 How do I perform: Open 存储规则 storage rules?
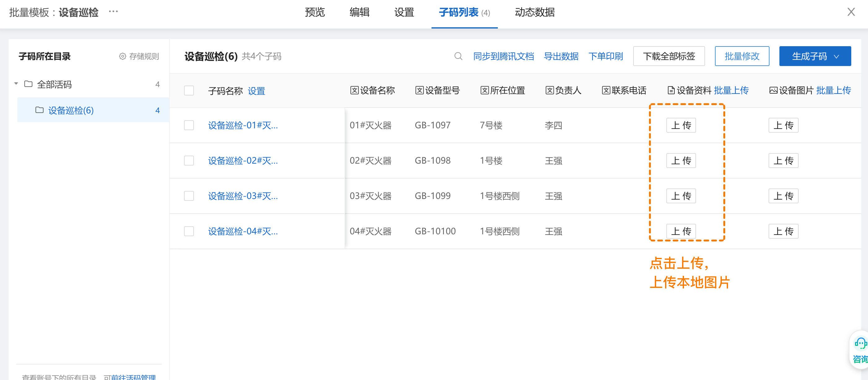[139, 56]
